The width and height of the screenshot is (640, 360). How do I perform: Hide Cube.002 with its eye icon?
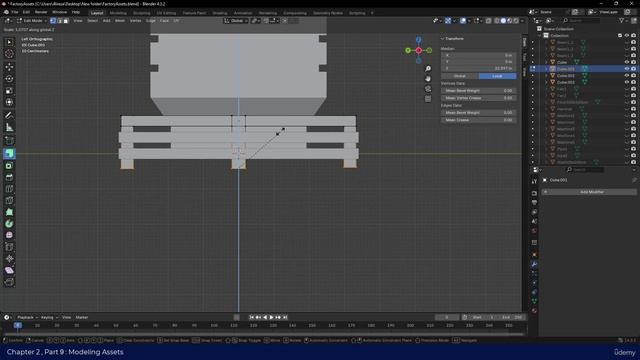pos(627,76)
